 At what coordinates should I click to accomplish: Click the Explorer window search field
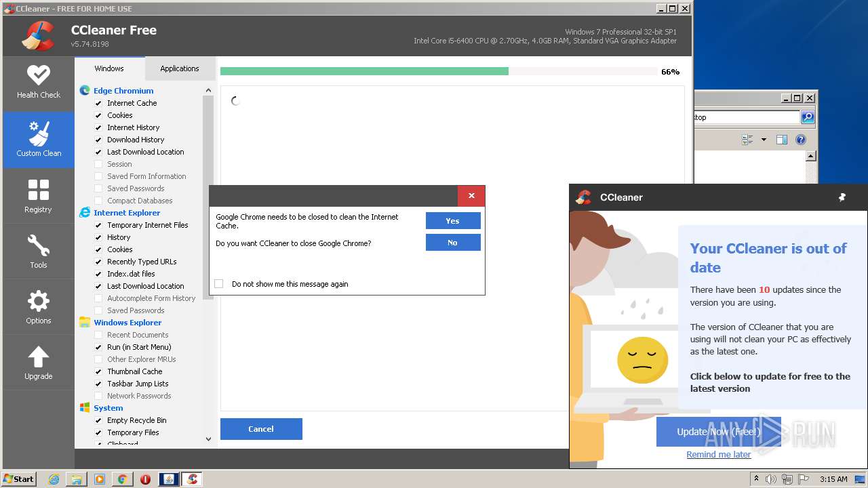746,117
